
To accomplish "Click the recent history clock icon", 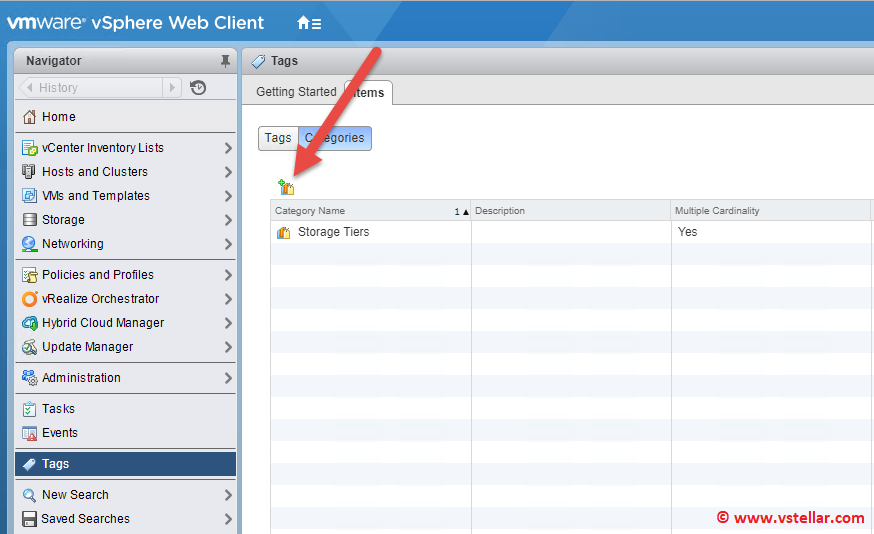I will point(198,88).
